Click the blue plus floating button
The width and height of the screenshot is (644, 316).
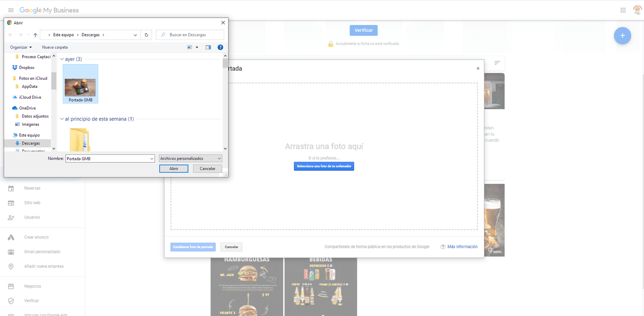[622, 36]
